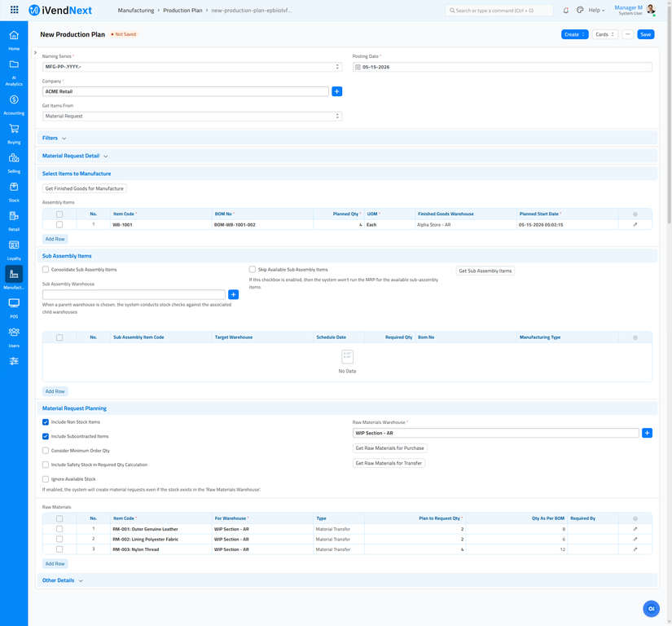Add new Sub Assembly Warehouse with plus button
The width and height of the screenshot is (672, 626).
tap(233, 294)
